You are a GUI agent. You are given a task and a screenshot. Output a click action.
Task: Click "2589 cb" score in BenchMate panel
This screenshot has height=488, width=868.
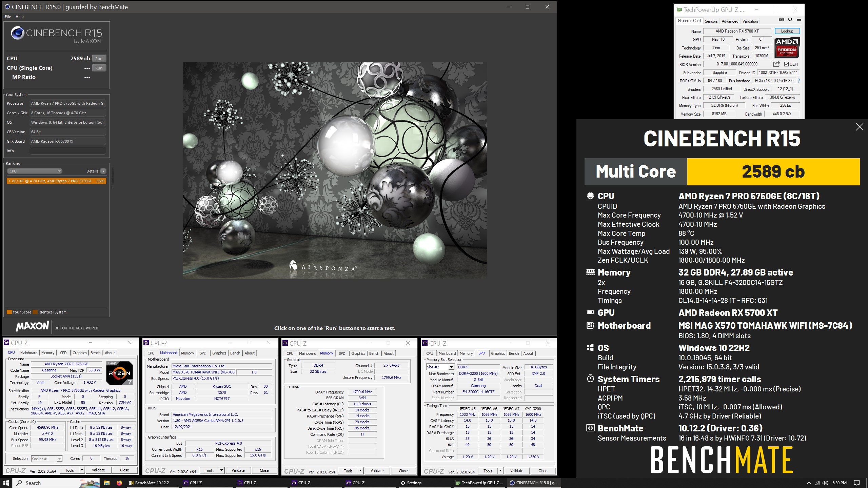(773, 172)
